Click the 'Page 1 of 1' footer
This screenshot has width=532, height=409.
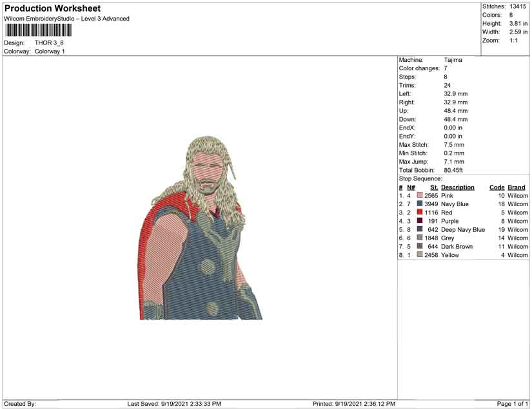pyautogui.click(x=512, y=404)
